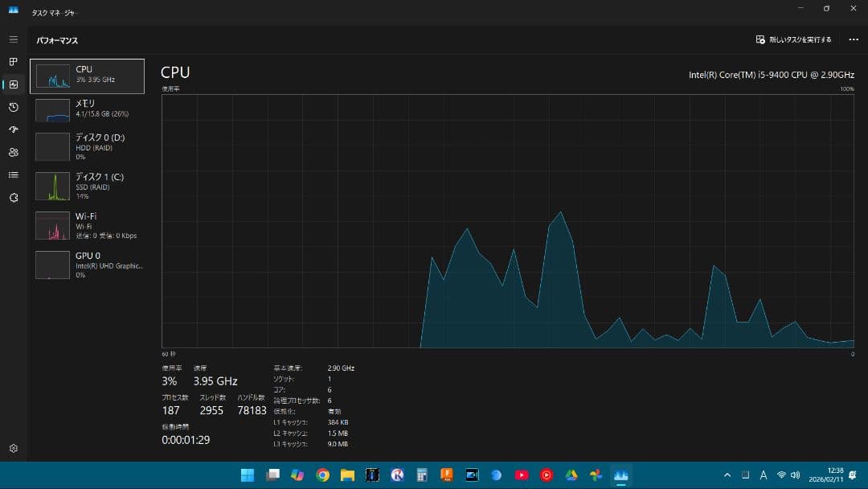View GPU 0 Intel UHD Graphics usage
The height and width of the screenshot is (489, 868).
87,265
